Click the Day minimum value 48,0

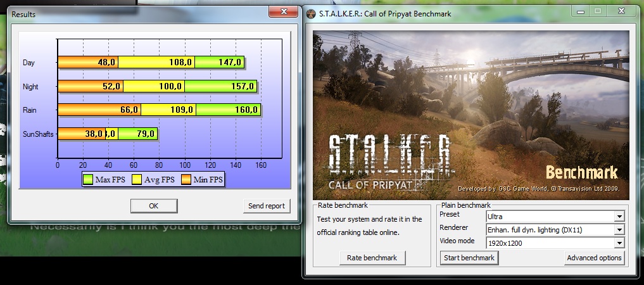(107, 63)
